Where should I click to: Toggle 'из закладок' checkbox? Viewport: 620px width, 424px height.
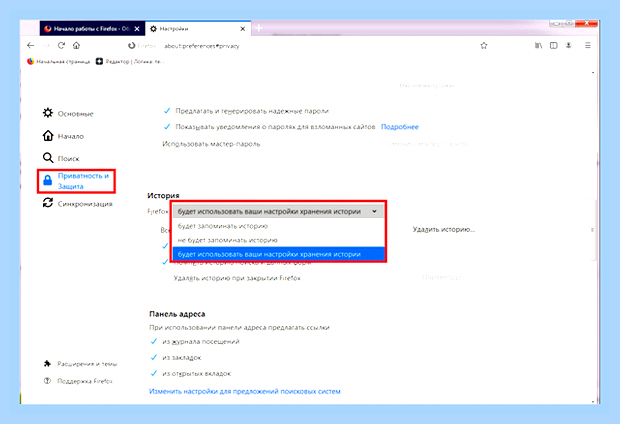pos(154,358)
